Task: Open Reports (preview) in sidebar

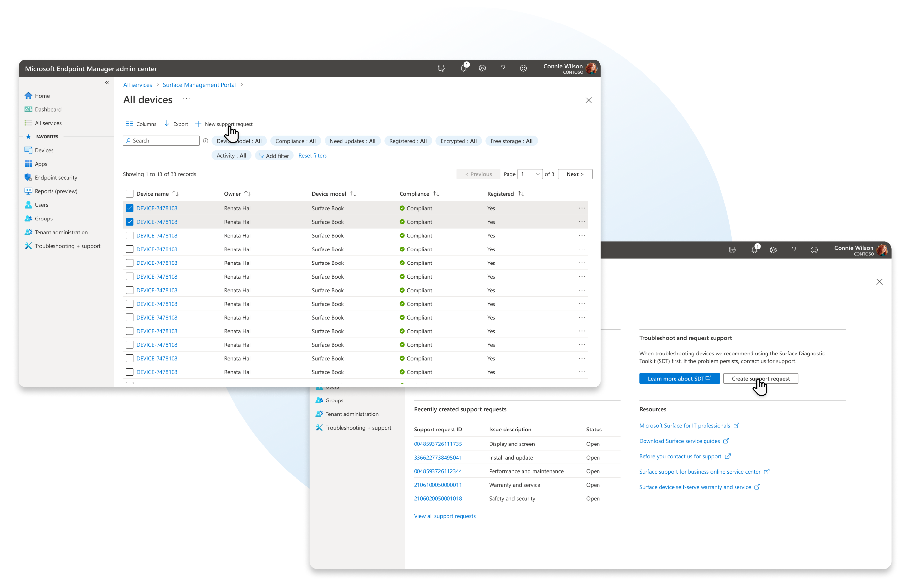Action: tap(51, 191)
